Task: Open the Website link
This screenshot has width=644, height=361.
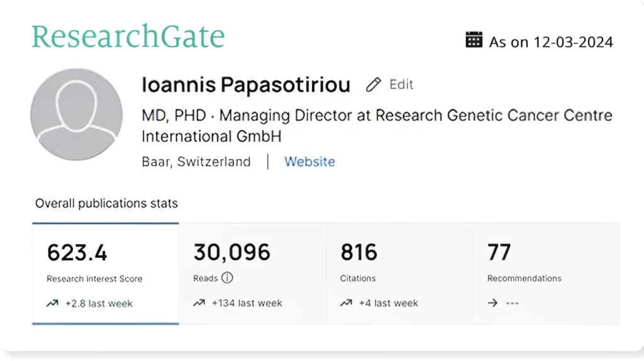Action: point(309,162)
